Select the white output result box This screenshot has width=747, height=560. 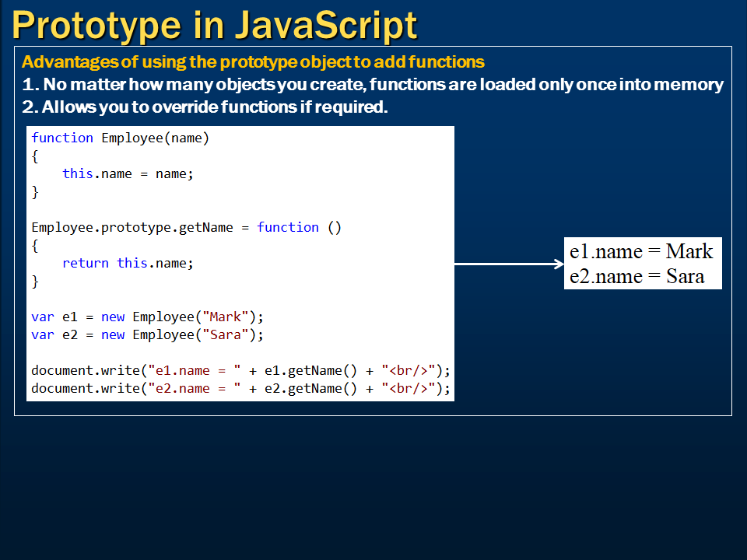(x=643, y=263)
